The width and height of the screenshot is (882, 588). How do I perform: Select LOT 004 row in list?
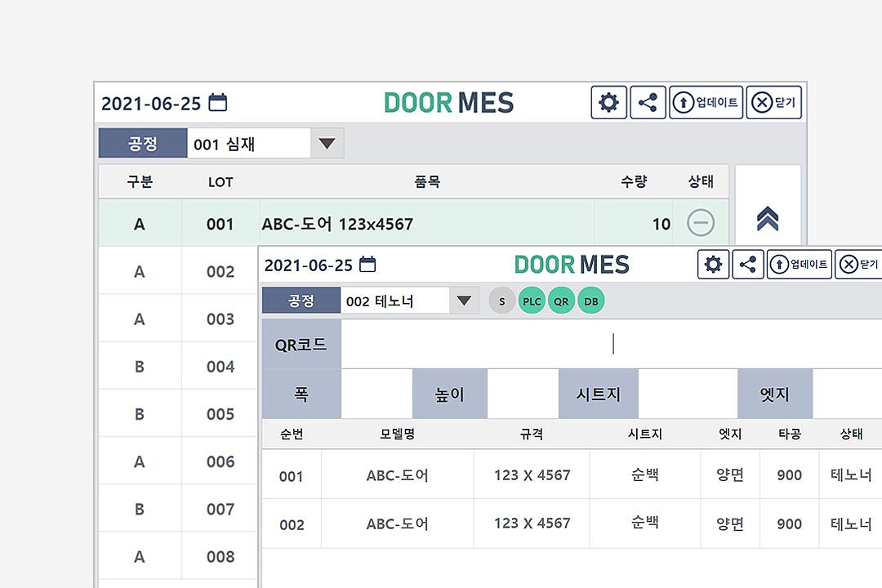click(178, 367)
